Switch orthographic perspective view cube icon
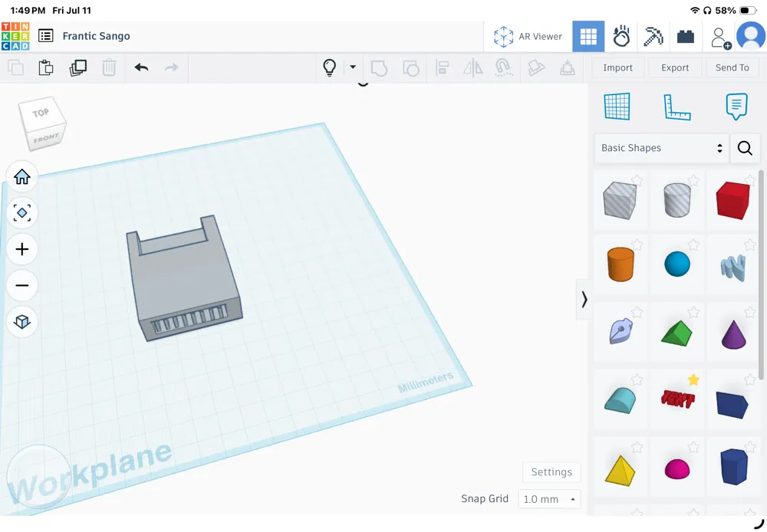The height and width of the screenshot is (532, 767). coord(22,322)
